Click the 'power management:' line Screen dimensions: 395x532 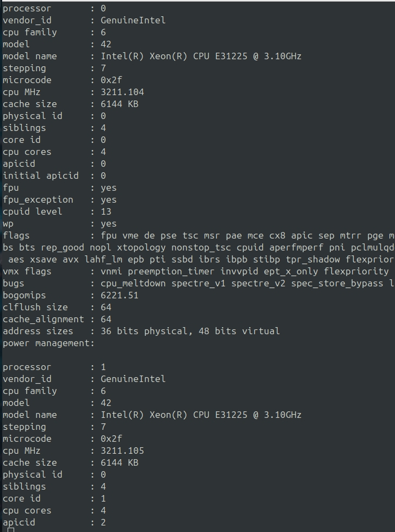point(48,343)
